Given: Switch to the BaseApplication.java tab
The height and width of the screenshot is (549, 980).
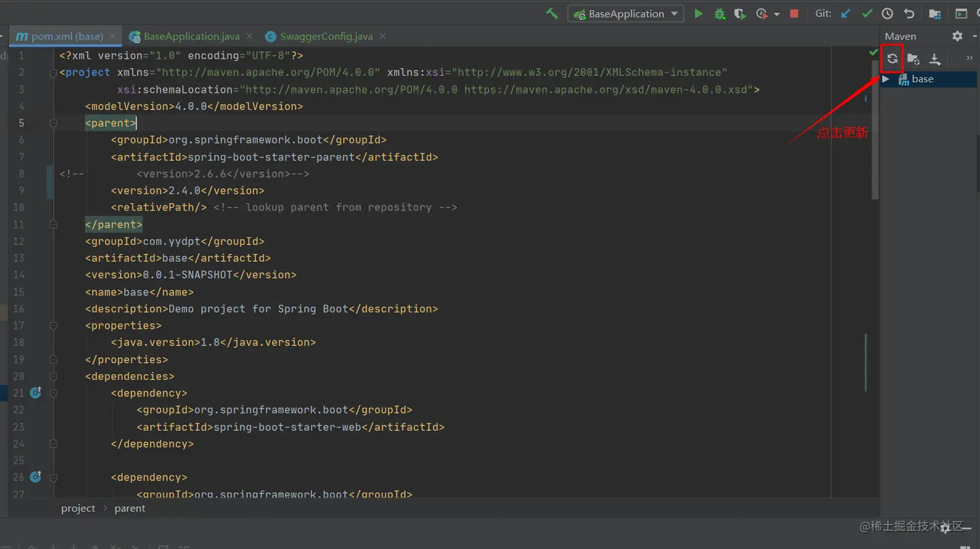Looking at the screenshot, I should click(191, 36).
